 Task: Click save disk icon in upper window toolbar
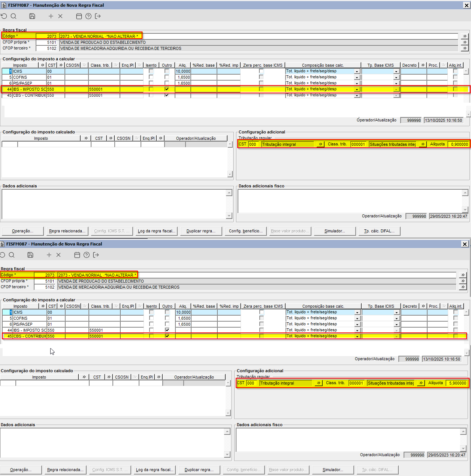(x=32, y=16)
